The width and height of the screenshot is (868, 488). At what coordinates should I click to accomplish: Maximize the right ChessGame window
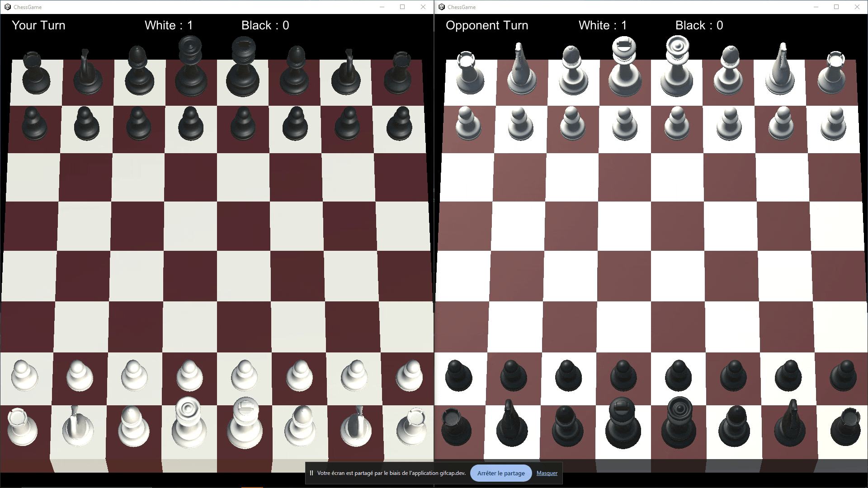click(x=836, y=7)
